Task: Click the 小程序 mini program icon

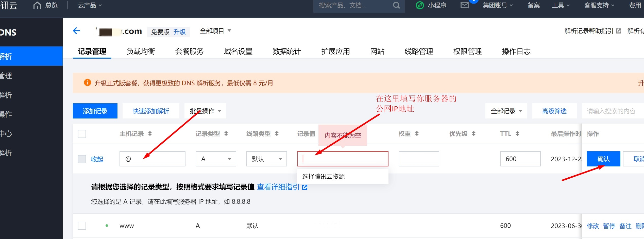Action: click(420, 5)
